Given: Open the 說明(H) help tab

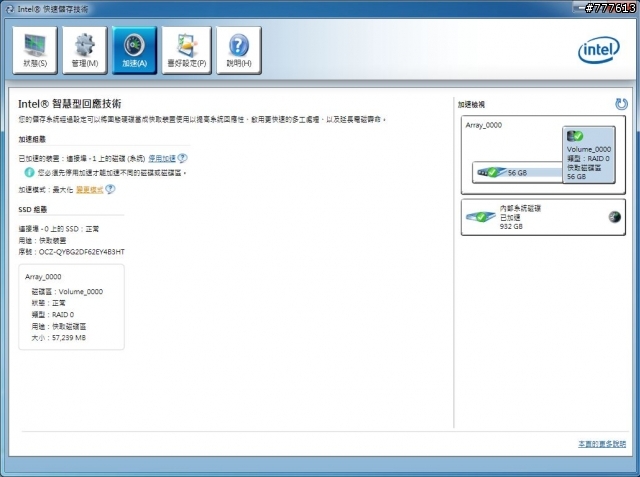Looking at the screenshot, I should click(239, 50).
